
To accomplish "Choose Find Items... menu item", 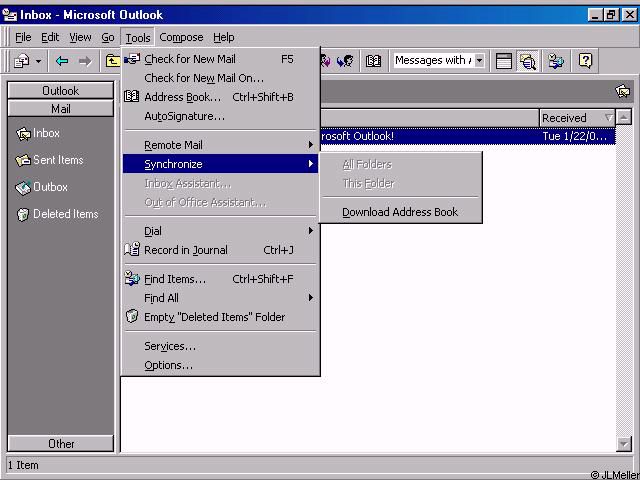I will [220, 279].
